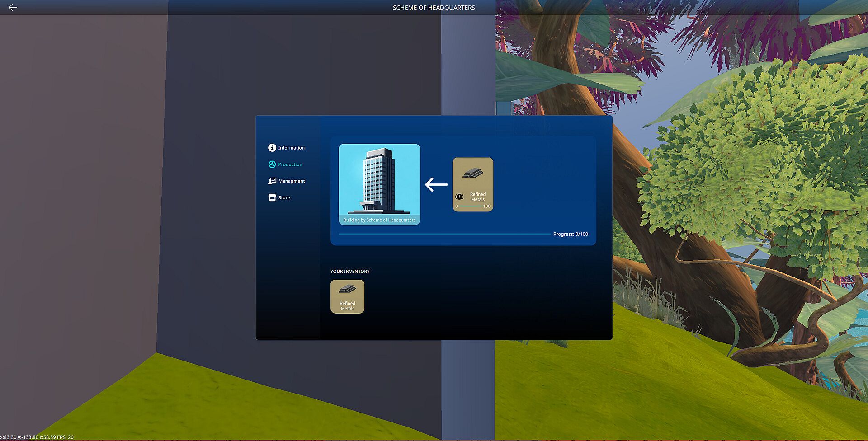
Task: Open the Information section label
Action: pos(291,148)
